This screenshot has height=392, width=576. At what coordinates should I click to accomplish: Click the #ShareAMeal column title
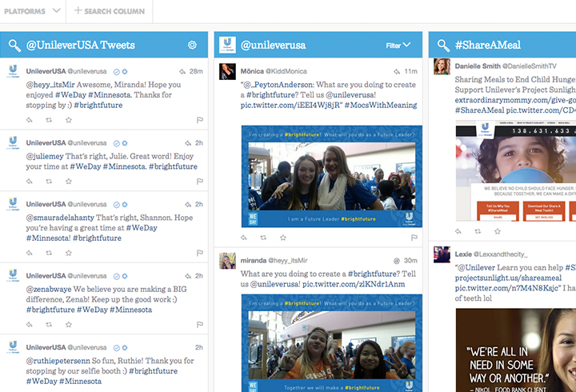488,45
